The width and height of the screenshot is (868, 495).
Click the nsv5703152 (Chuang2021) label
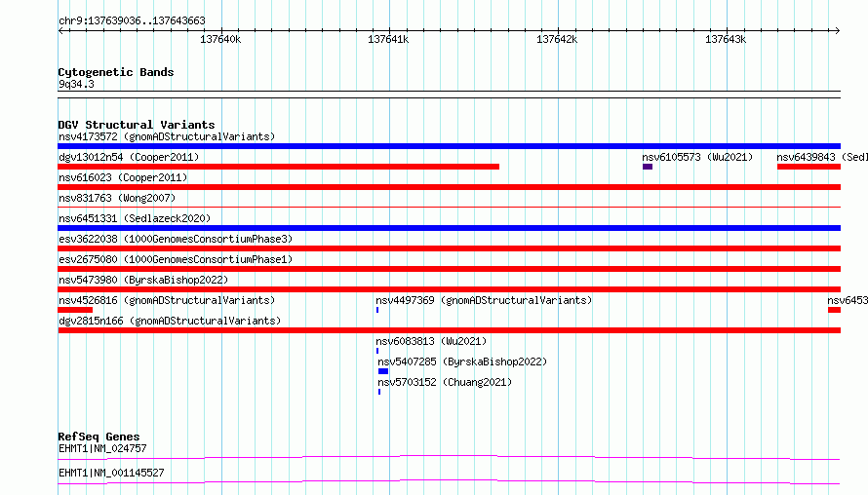[445, 382]
